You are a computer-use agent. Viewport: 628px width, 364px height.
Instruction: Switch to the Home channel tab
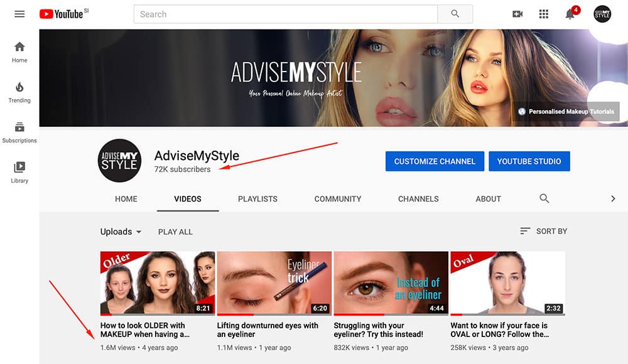(x=126, y=199)
